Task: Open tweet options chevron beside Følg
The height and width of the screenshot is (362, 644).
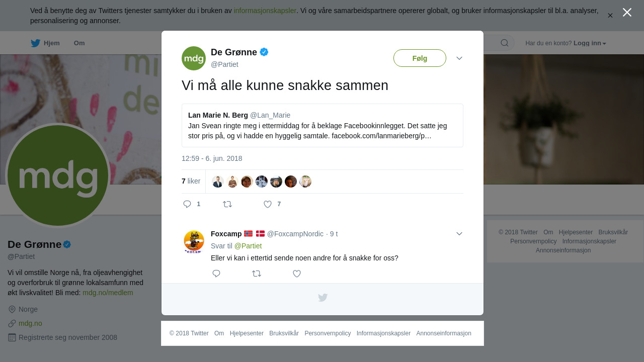Action: (x=459, y=58)
